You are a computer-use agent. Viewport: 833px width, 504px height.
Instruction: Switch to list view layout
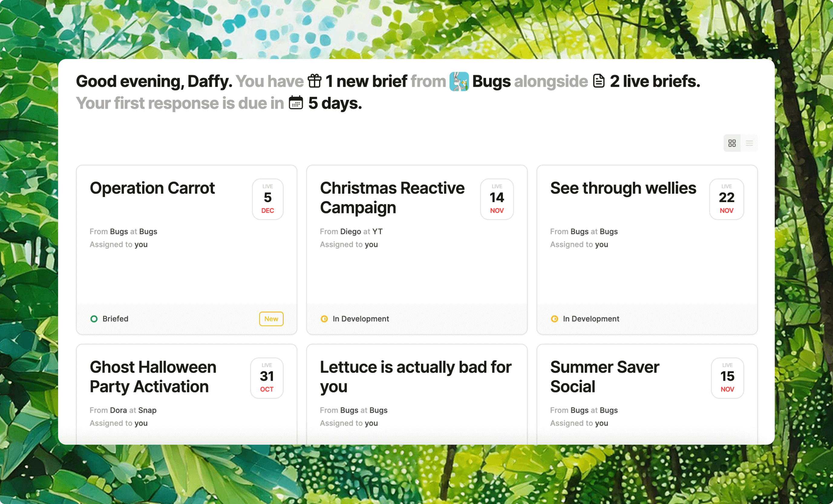[x=749, y=143]
